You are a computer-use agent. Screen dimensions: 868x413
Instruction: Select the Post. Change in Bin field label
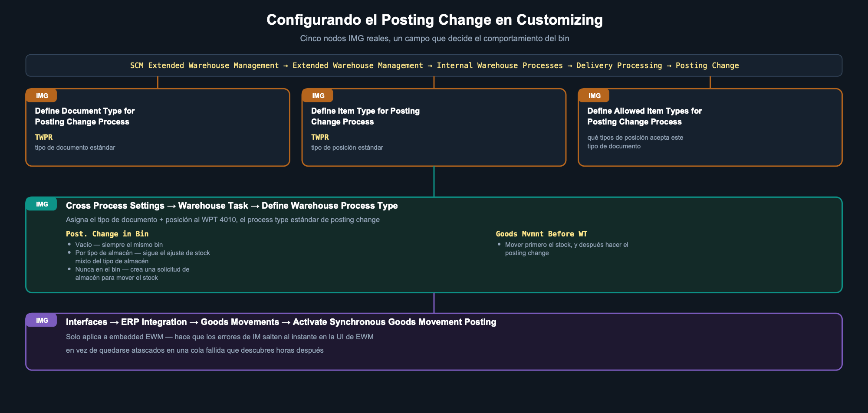(x=107, y=234)
